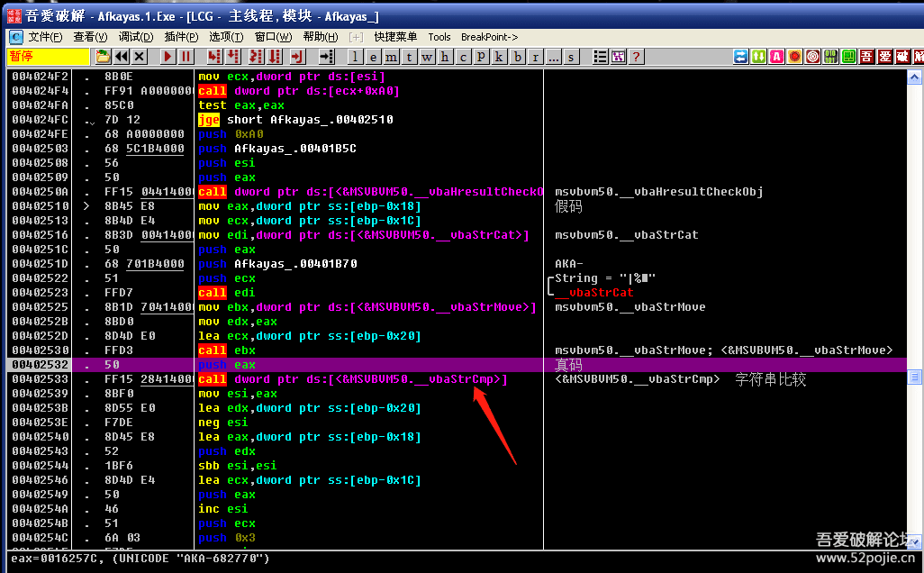The width and height of the screenshot is (924, 573).
Task: Open the 文件(F) menu
Action: (45, 37)
